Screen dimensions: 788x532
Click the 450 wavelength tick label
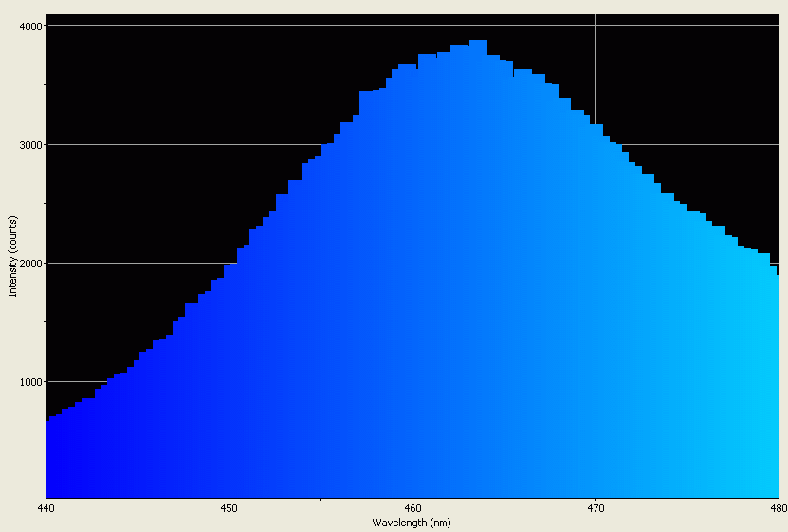pos(229,508)
